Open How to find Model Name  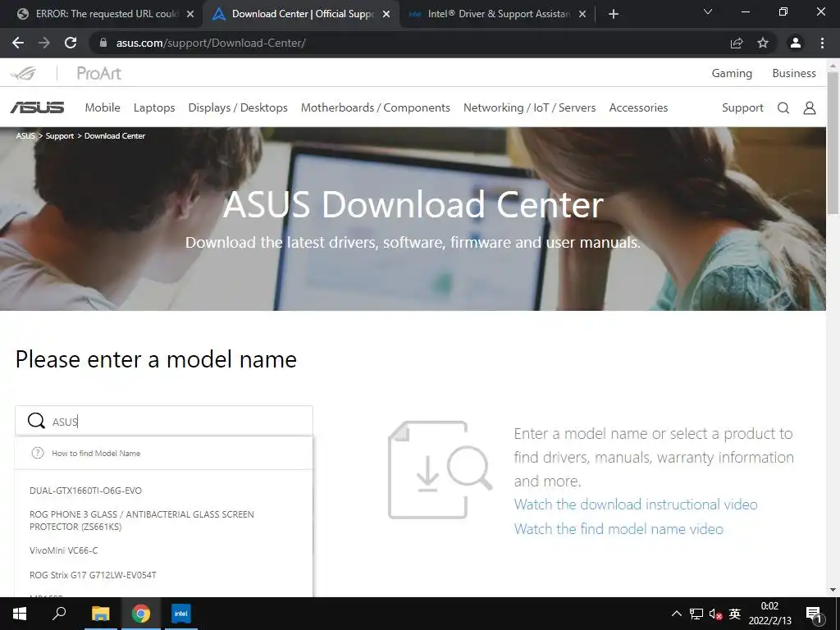click(96, 453)
